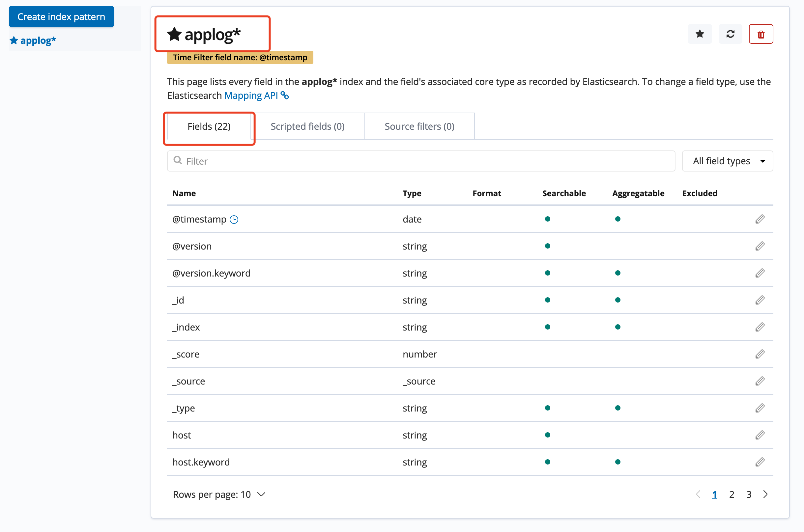Click the @version.keyword field name

(211, 273)
